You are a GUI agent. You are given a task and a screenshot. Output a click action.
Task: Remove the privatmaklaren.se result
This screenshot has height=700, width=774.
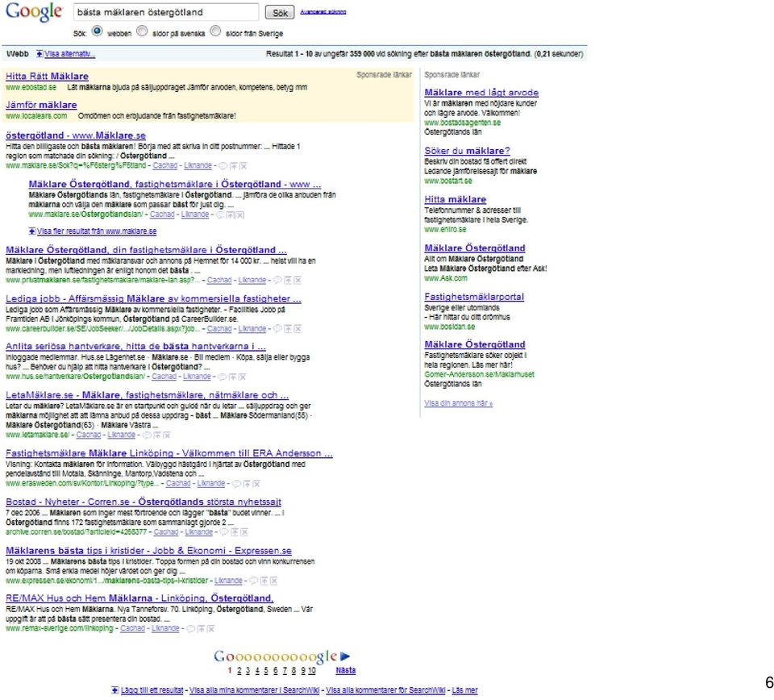click(298, 281)
